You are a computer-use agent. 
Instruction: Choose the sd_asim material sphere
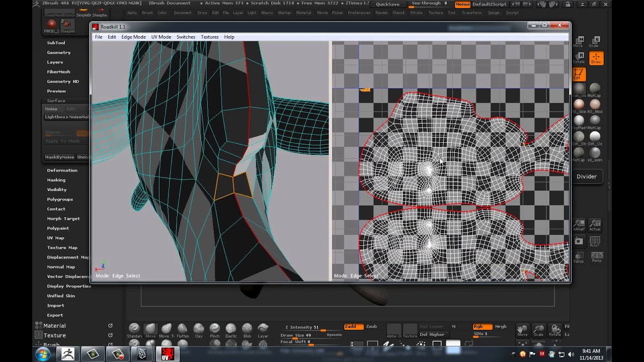pyautogui.click(x=595, y=154)
